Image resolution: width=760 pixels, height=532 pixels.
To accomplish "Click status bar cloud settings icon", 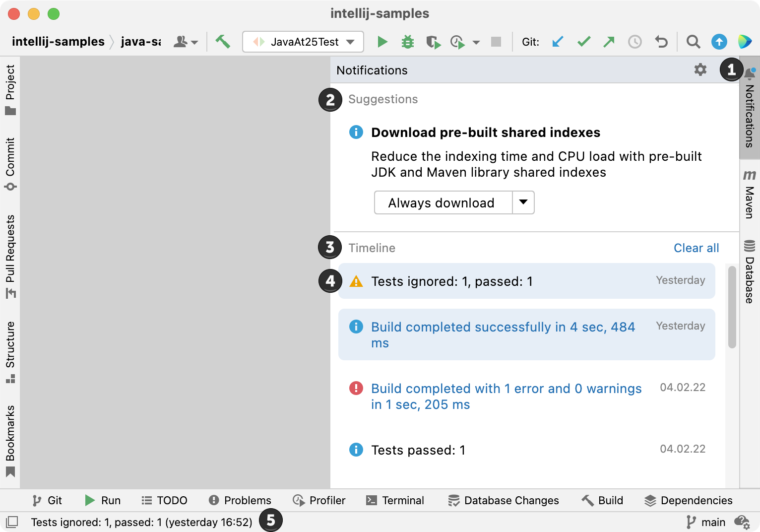I will (742, 522).
